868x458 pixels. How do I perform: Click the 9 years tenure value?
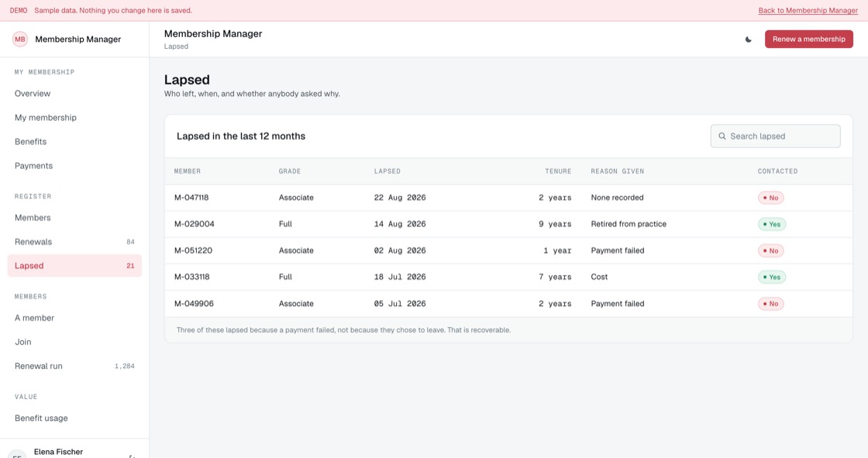coord(555,224)
